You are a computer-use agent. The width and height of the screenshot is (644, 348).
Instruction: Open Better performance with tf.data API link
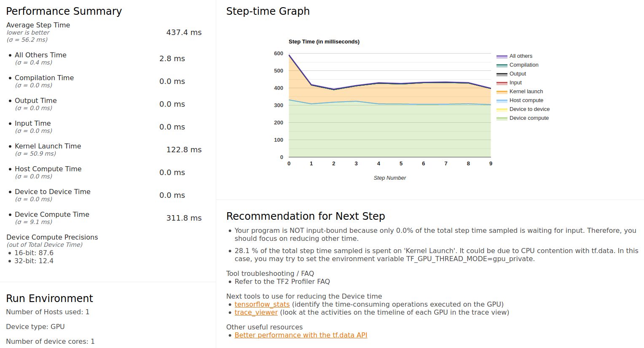tap(301, 335)
